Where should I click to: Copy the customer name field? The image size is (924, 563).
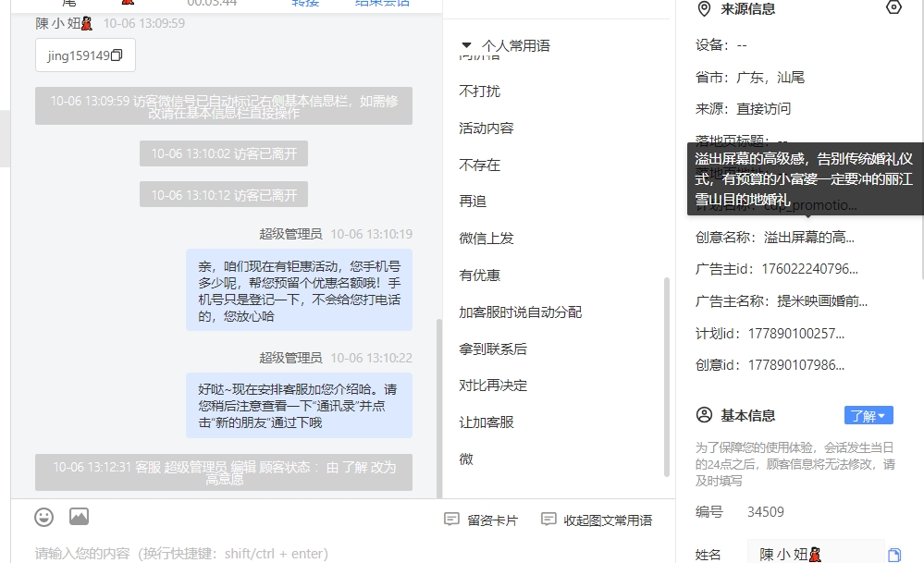coord(894,554)
